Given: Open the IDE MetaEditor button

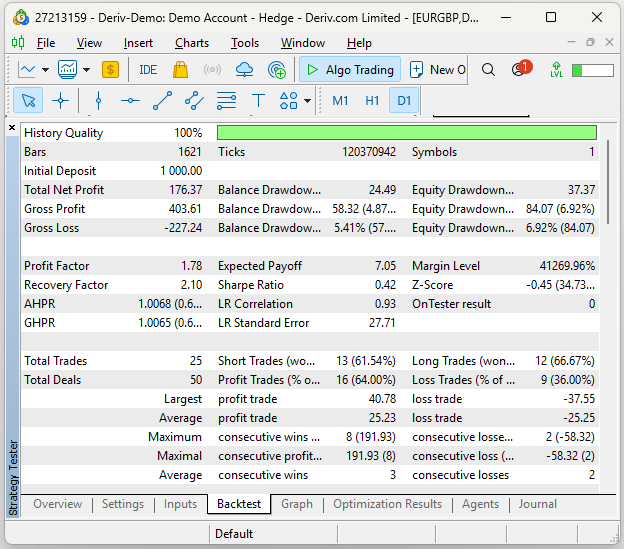Looking at the screenshot, I should point(148,70).
